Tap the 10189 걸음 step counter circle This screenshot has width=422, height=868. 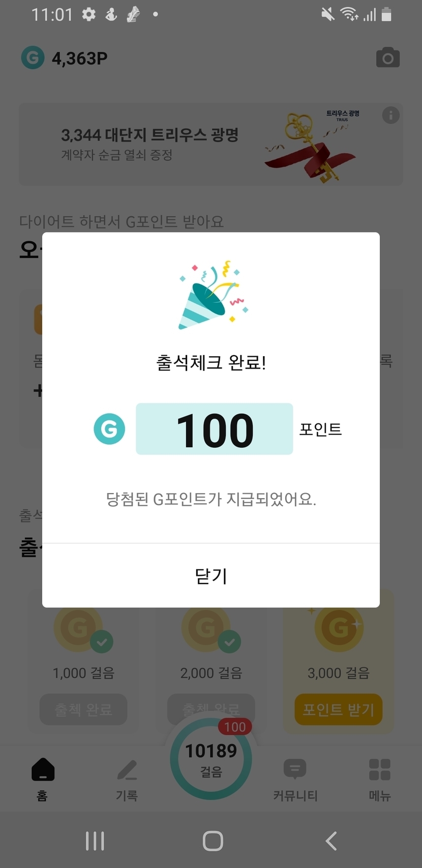tap(211, 759)
